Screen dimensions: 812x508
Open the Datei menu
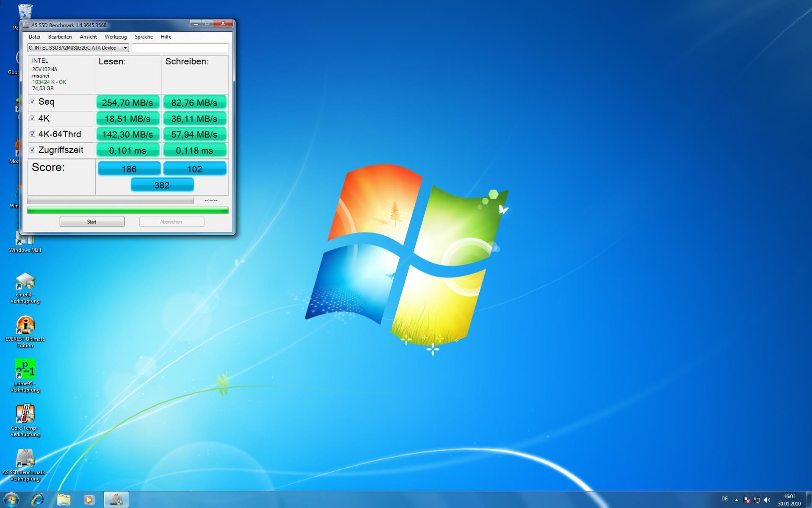coord(34,37)
